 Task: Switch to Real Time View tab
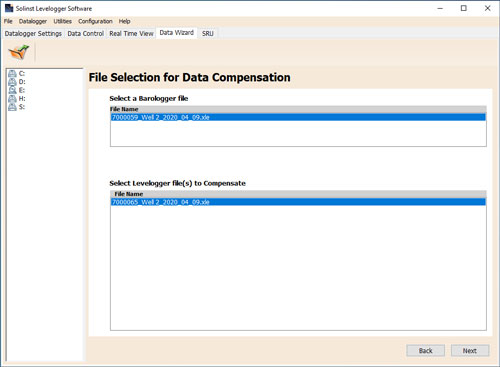click(131, 34)
